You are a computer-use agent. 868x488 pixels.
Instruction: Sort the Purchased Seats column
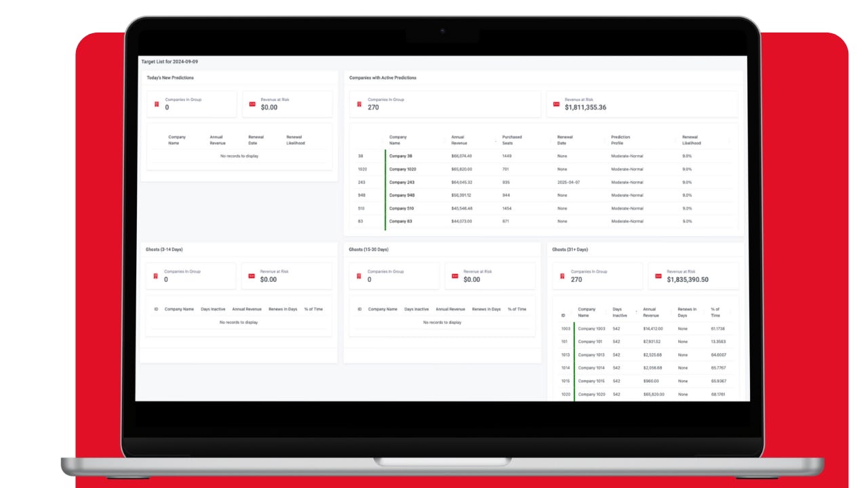coord(511,140)
